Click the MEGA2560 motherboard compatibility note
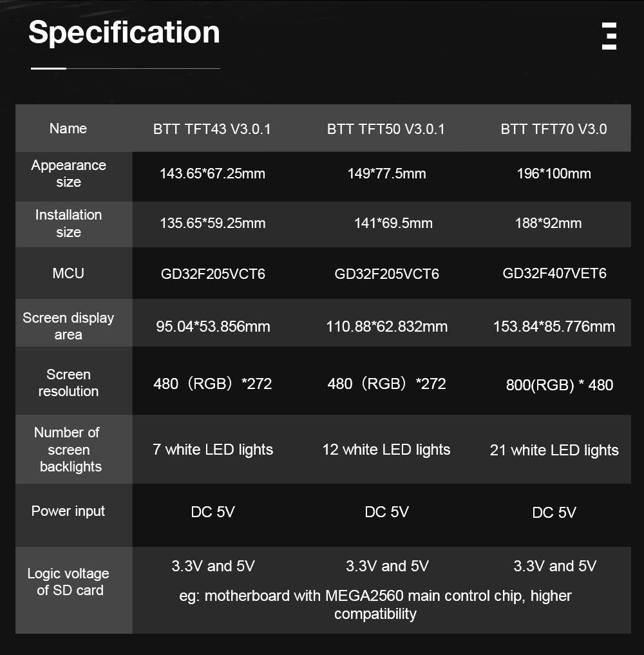The image size is (644, 655). [375, 605]
